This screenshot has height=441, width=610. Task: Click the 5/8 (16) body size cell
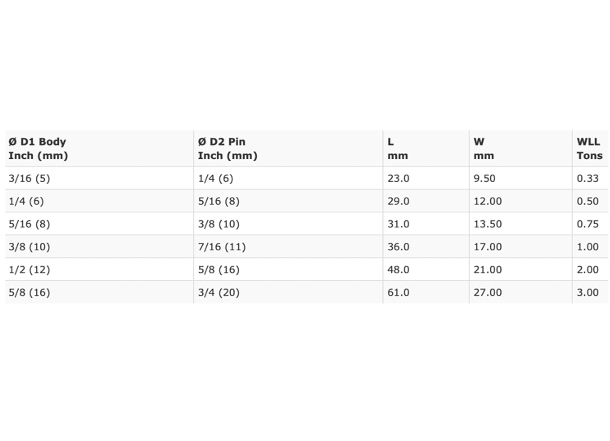(29, 292)
